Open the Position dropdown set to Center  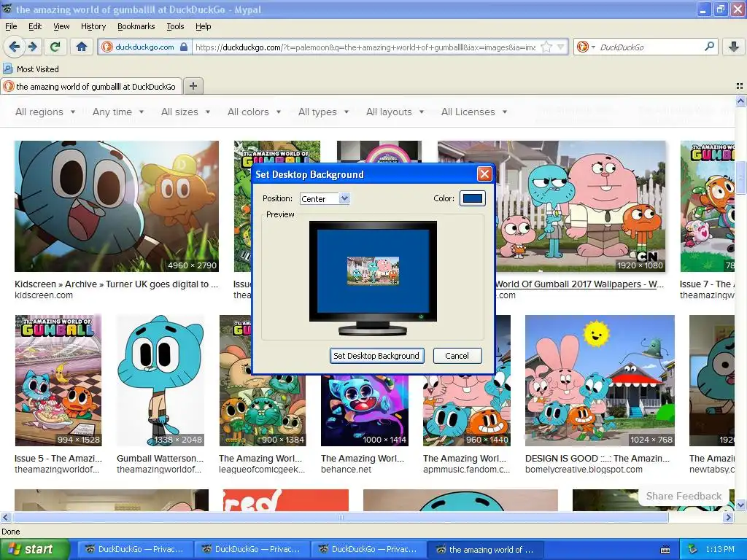click(325, 198)
